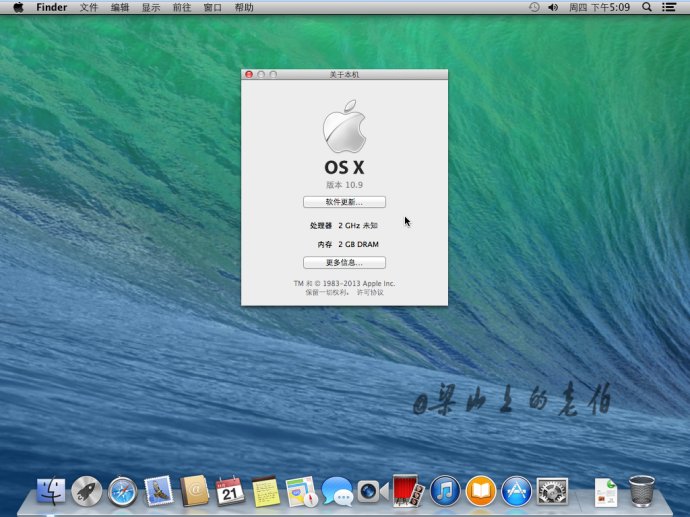Click the 关于本机 window title
The width and height of the screenshot is (690, 517).
tap(344, 75)
